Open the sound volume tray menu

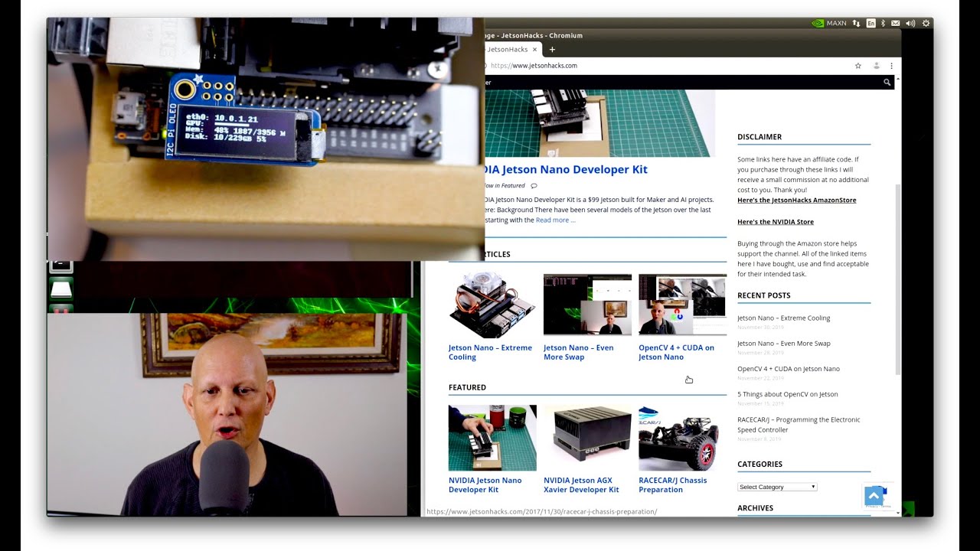coord(910,23)
